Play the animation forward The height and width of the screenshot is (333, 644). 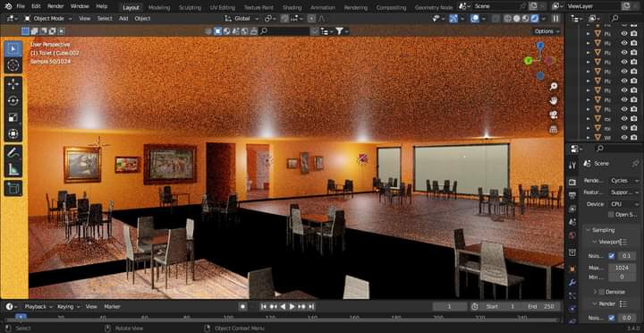click(x=292, y=306)
